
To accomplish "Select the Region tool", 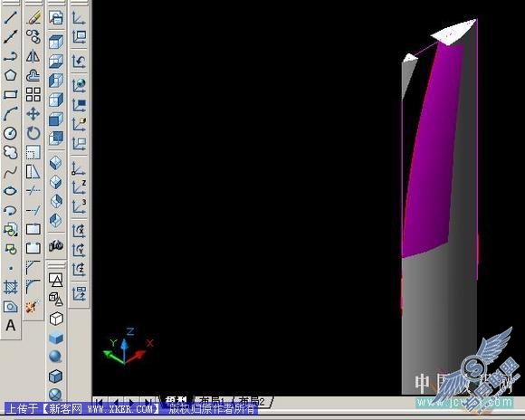I will pos(10,307).
